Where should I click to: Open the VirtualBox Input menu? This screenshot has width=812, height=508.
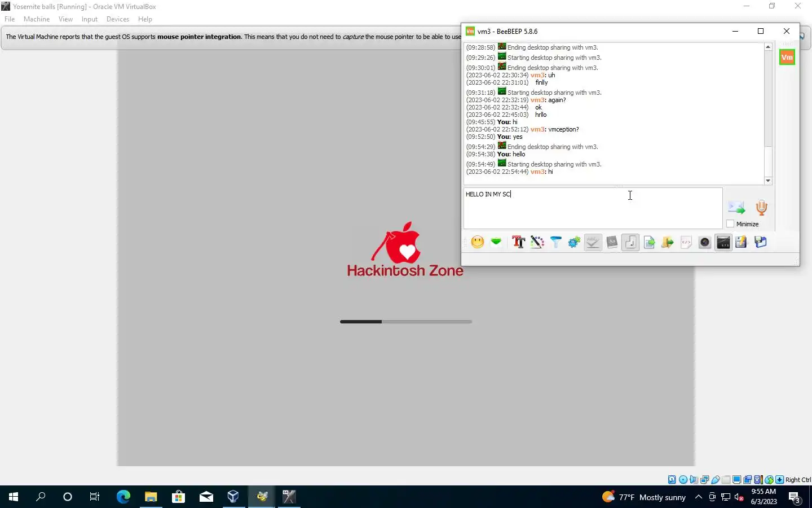pos(89,19)
